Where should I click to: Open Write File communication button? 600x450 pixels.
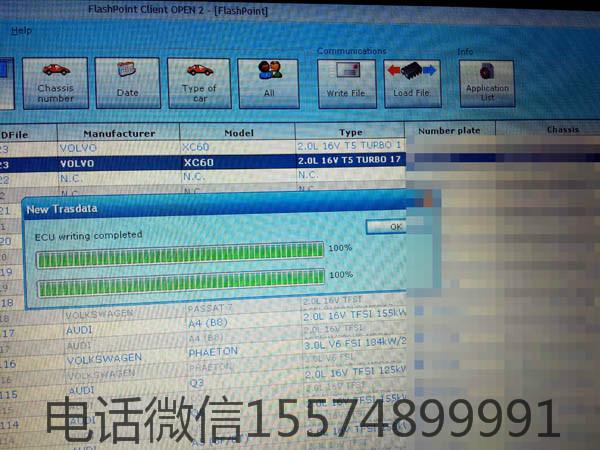click(347, 84)
